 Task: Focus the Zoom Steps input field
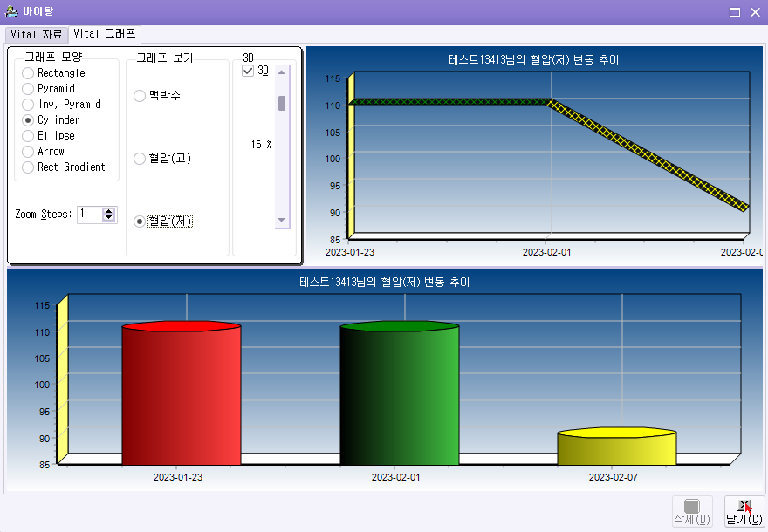tap(90, 215)
